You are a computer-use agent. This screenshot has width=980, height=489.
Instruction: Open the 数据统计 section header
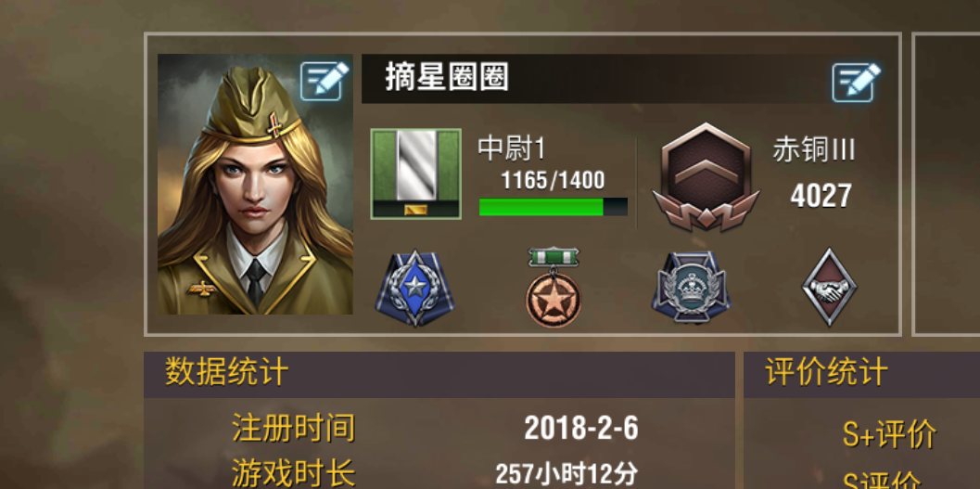(x=439, y=374)
